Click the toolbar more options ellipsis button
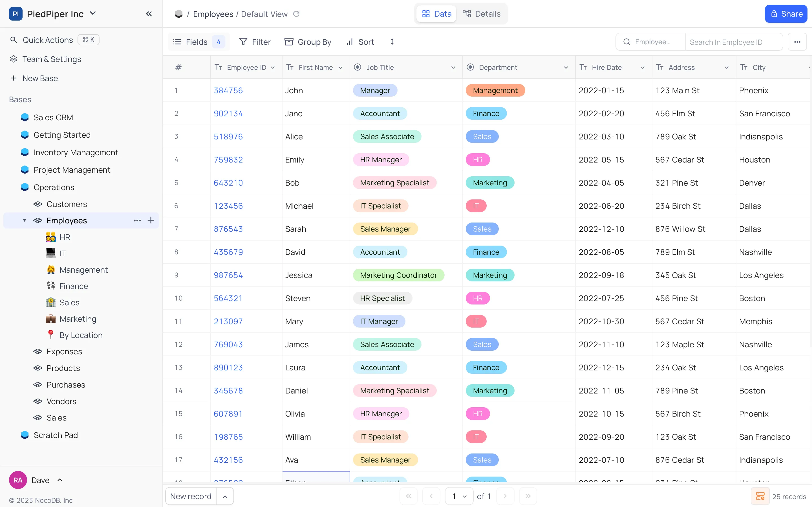The image size is (812, 507). tap(797, 42)
